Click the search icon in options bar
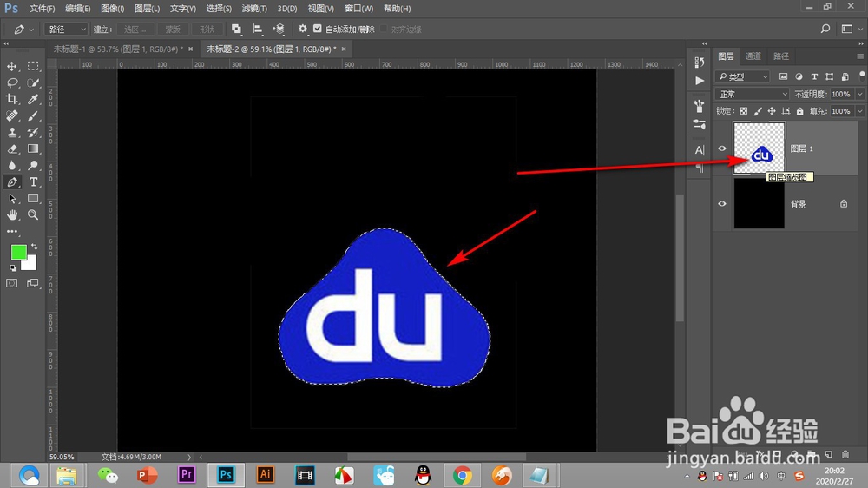 (x=825, y=29)
